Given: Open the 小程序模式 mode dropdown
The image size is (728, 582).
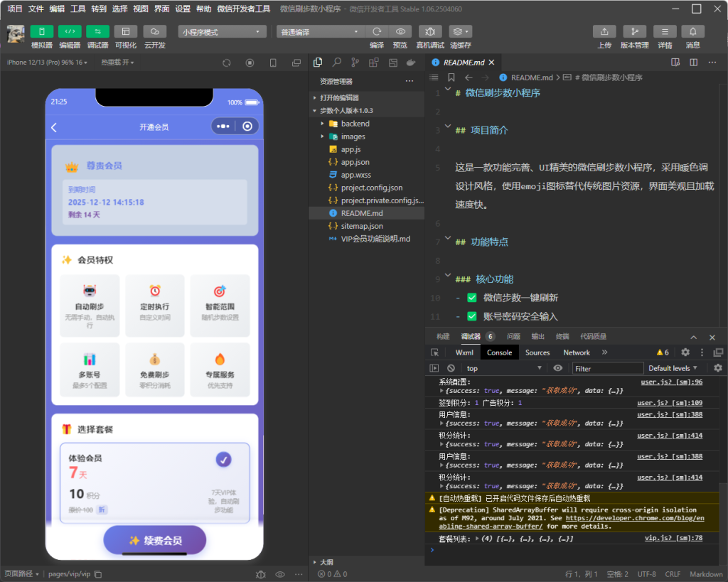Looking at the screenshot, I should tap(222, 32).
